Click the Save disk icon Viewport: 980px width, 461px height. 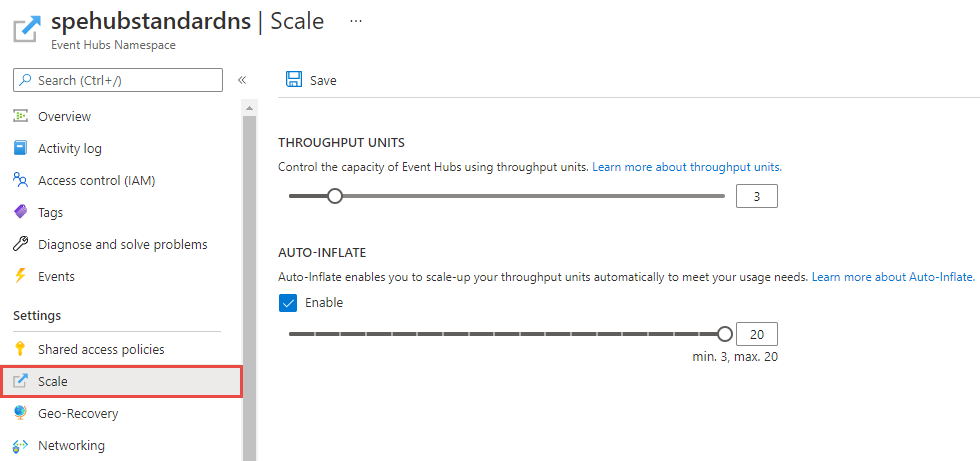pyautogui.click(x=294, y=80)
